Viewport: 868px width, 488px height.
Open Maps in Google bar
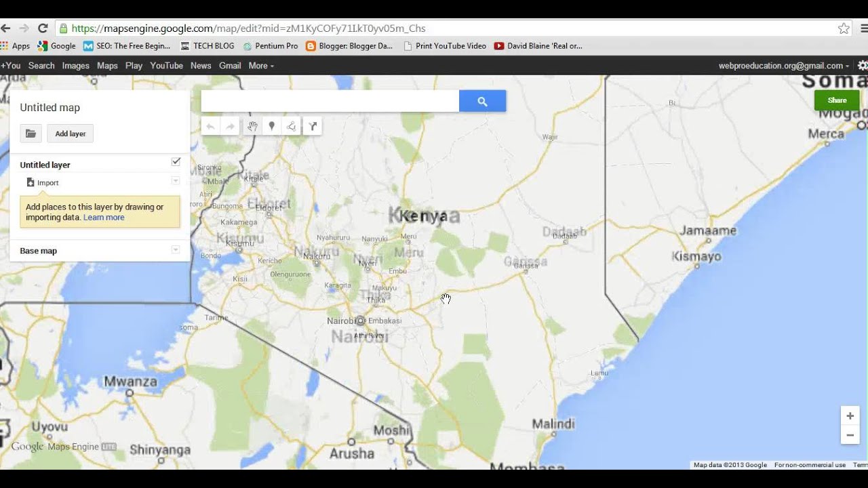click(107, 66)
